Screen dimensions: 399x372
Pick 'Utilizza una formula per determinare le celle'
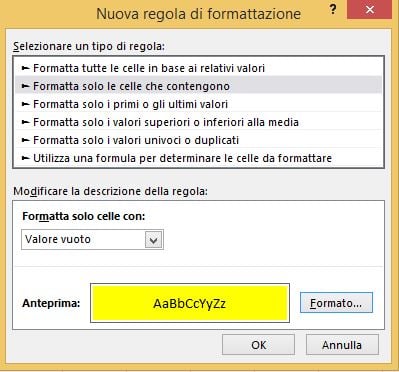199,158
